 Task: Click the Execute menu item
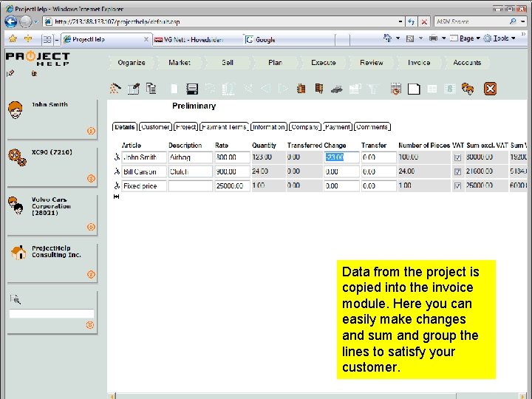(324, 62)
